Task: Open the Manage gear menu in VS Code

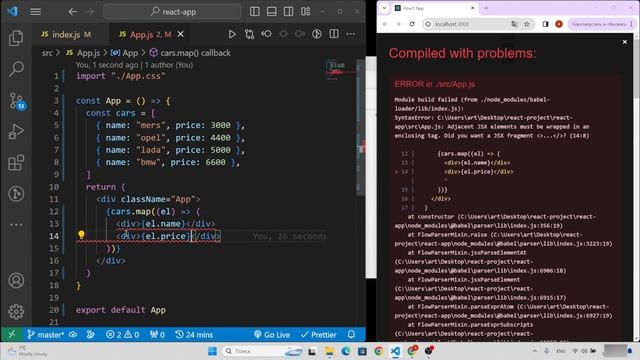Action: pyautogui.click(x=16, y=312)
